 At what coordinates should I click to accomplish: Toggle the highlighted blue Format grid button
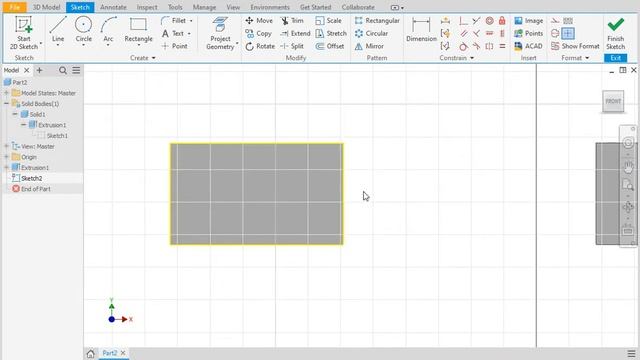coord(568,33)
